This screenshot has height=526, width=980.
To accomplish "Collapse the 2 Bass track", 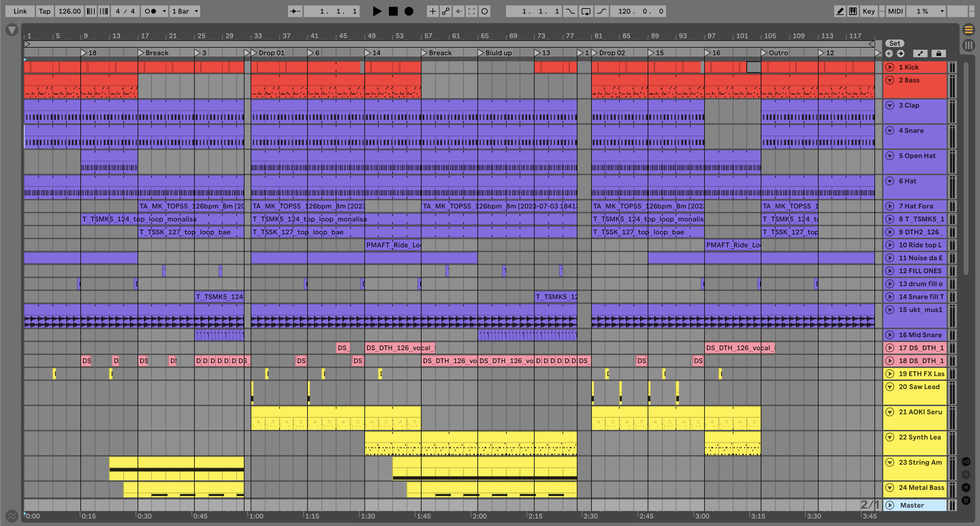I will pos(889,80).
